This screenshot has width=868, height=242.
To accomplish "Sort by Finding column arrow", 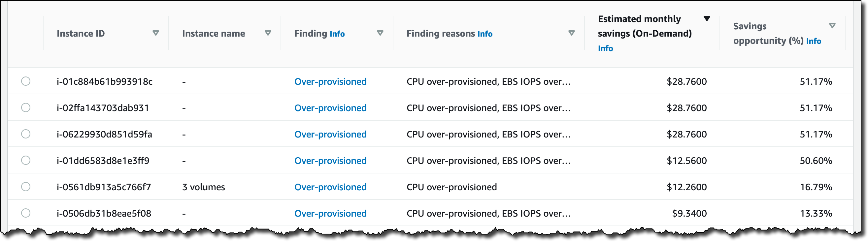I will click(x=380, y=33).
